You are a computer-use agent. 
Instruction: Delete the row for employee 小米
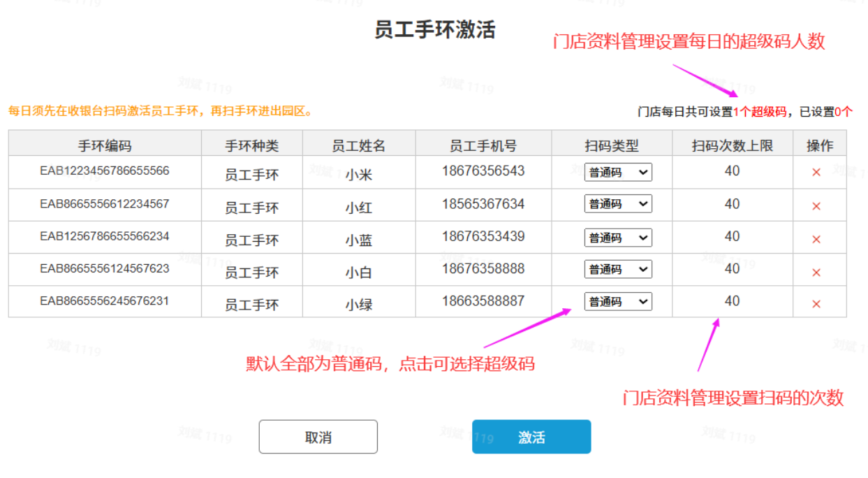coord(816,173)
